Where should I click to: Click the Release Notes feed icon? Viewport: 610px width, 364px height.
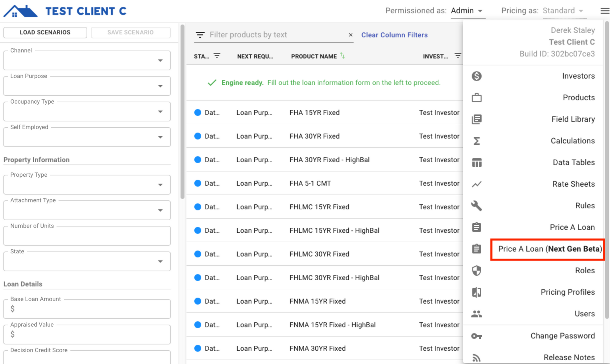(x=476, y=358)
